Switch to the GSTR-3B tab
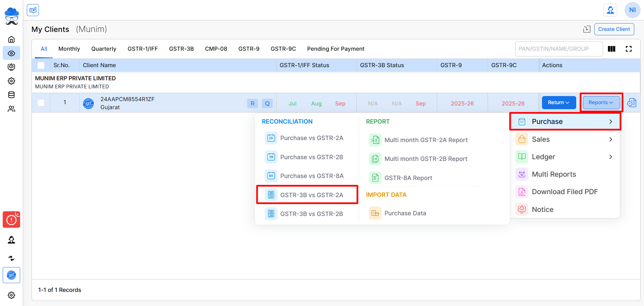Viewport: 644px width, 306px height. [181, 49]
